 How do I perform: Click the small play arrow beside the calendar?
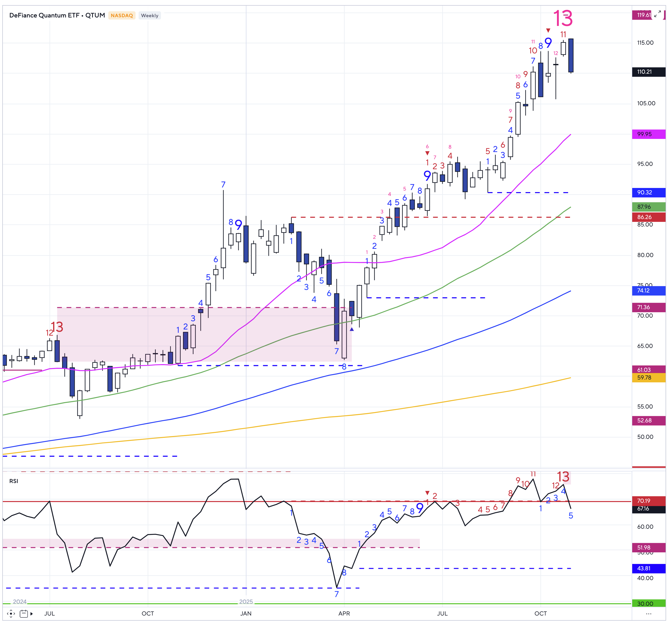(32, 613)
